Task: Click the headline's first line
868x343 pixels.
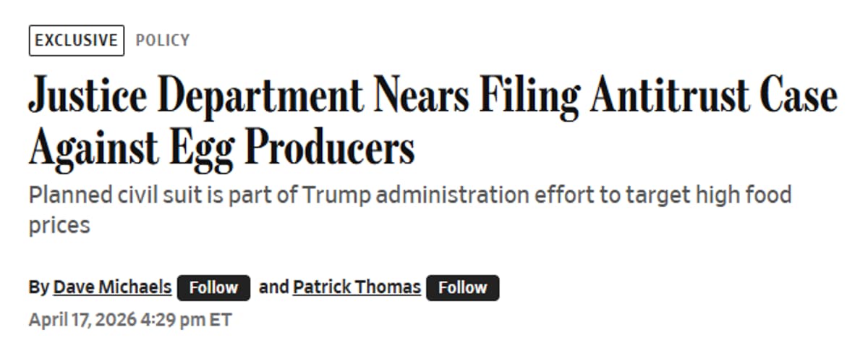Action: [x=433, y=96]
